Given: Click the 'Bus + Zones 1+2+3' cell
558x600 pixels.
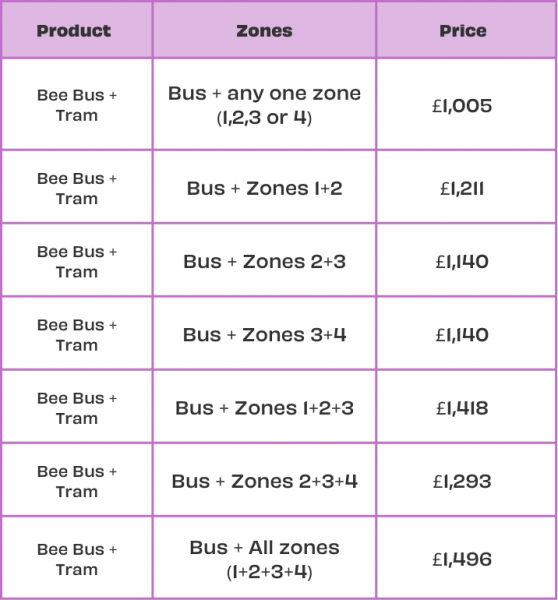Looking at the screenshot, I should tap(264, 408).
